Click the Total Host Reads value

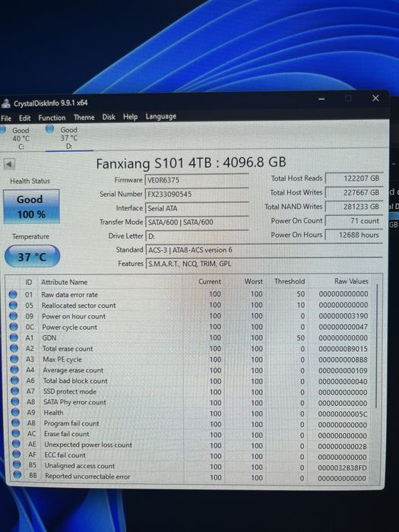354,178
